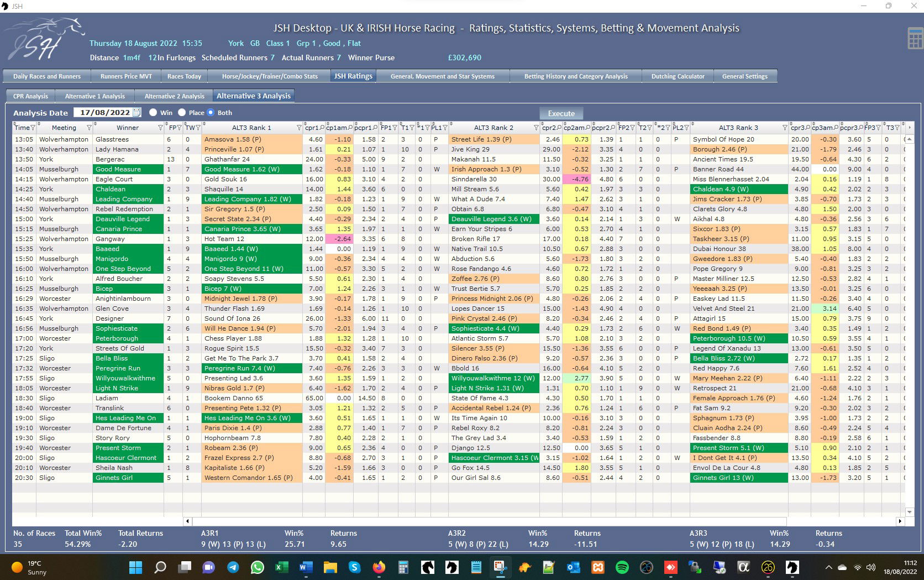Screen dimensions: 924x580
Task: Click the Amasova 1.58 (P) cell
Action: [252, 139]
